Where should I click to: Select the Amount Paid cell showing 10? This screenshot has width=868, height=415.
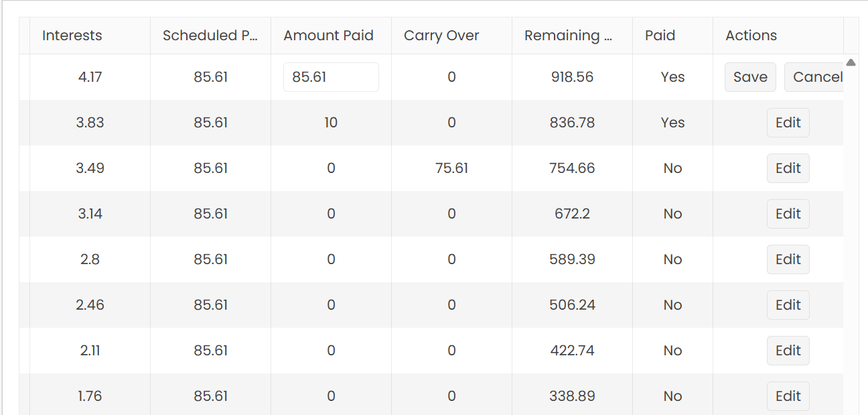pos(331,123)
